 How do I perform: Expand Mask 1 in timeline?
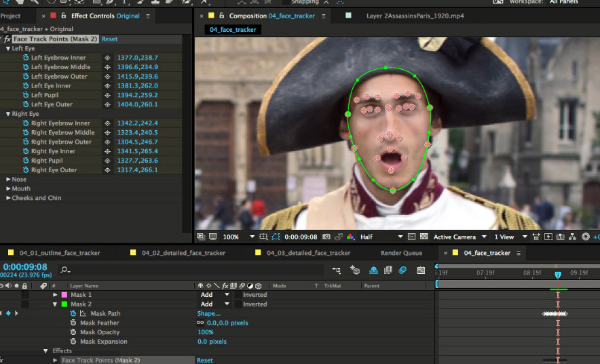pyautogui.click(x=55, y=295)
